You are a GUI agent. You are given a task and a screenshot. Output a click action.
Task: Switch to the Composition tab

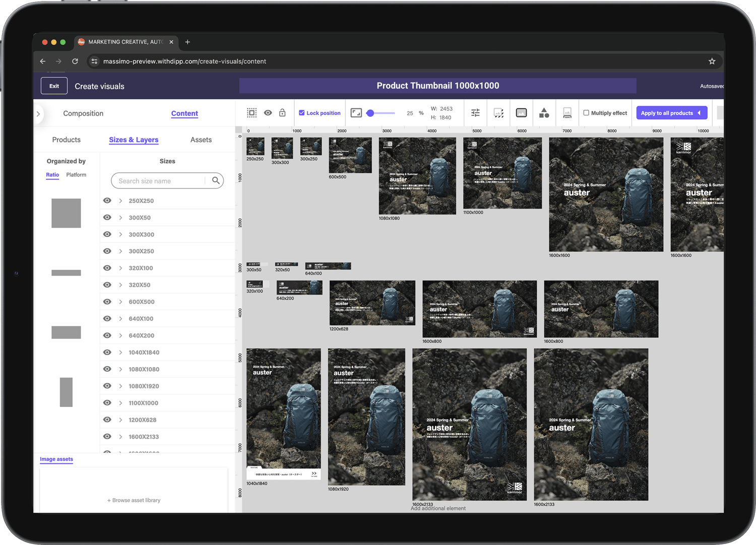(x=83, y=113)
